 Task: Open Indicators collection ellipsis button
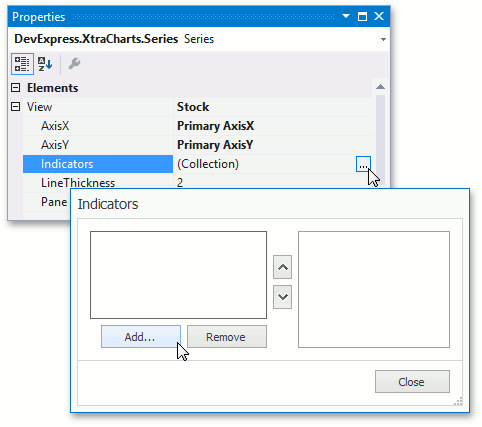click(x=363, y=164)
